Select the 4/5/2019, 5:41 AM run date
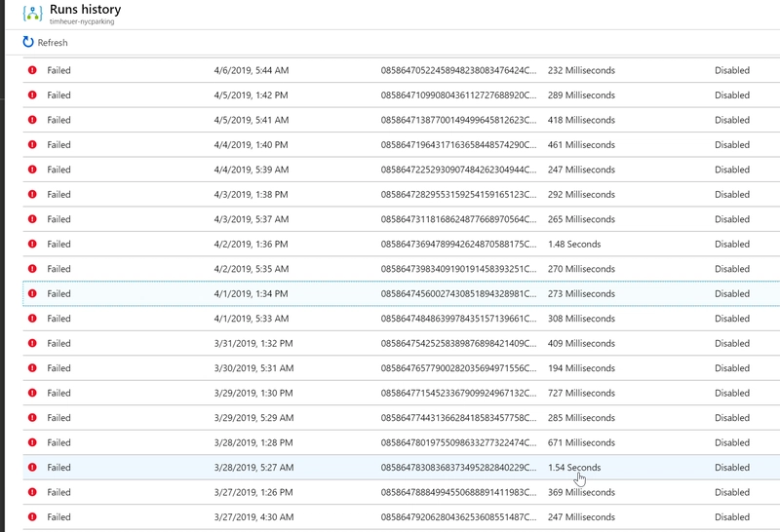The image size is (780, 532). pyautogui.click(x=251, y=121)
